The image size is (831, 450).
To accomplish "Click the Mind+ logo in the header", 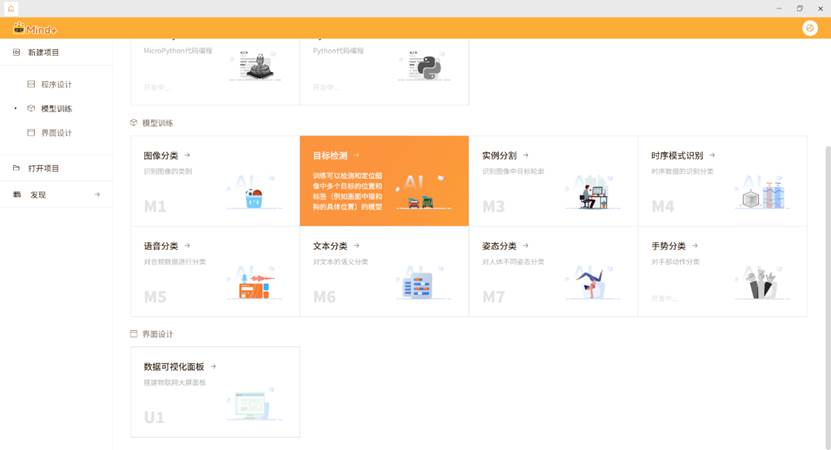I will pyautogui.click(x=34, y=28).
